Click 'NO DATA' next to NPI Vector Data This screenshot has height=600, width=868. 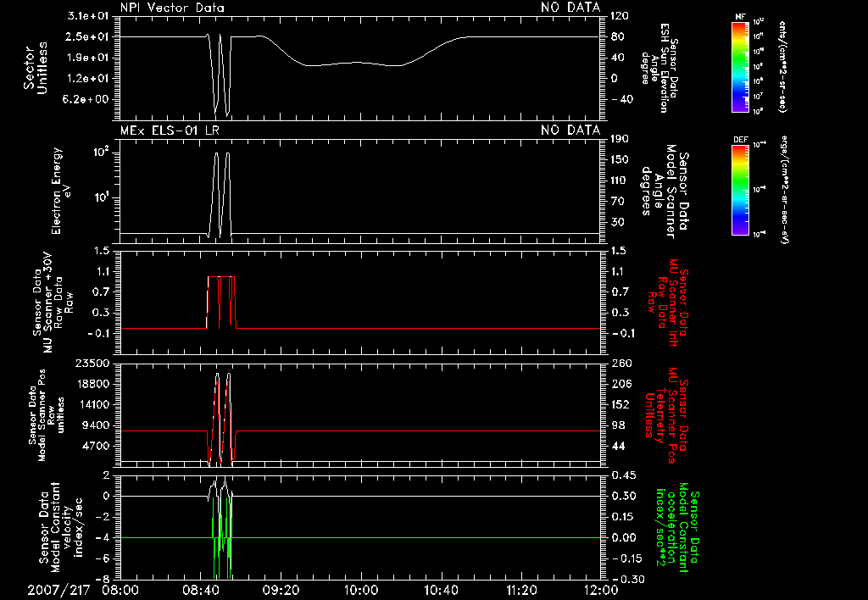click(x=570, y=8)
